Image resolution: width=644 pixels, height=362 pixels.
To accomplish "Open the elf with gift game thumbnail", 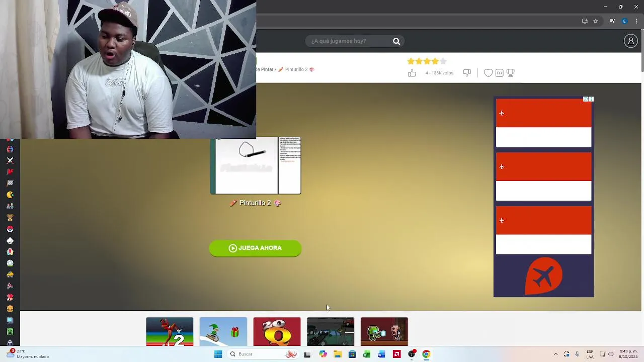I will [223, 331].
